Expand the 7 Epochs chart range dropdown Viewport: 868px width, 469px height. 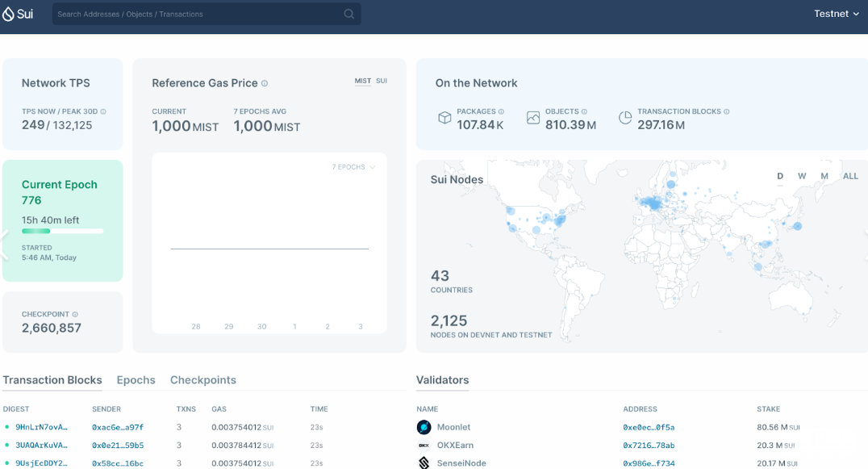tap(354, 167)
